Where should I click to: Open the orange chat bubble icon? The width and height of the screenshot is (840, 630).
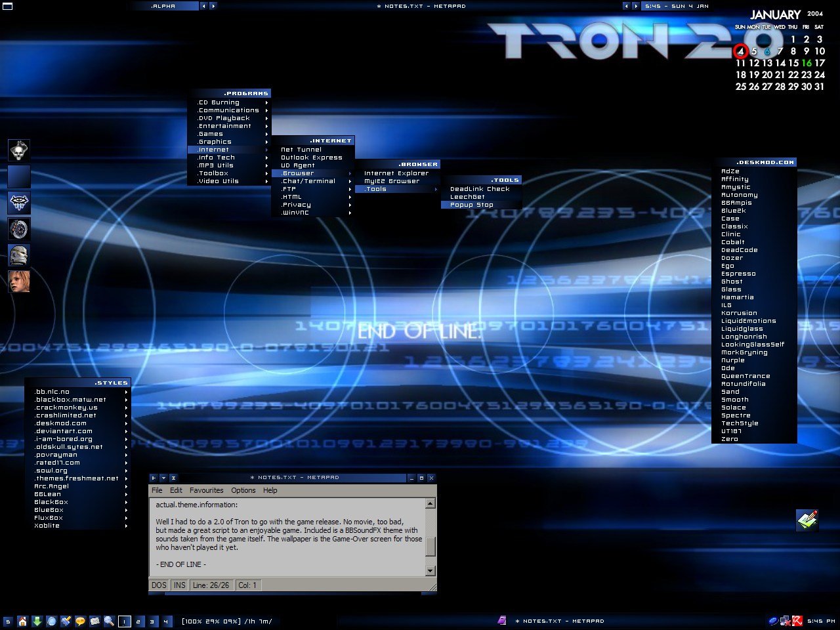pyautogui.click(x=80, y=621)
